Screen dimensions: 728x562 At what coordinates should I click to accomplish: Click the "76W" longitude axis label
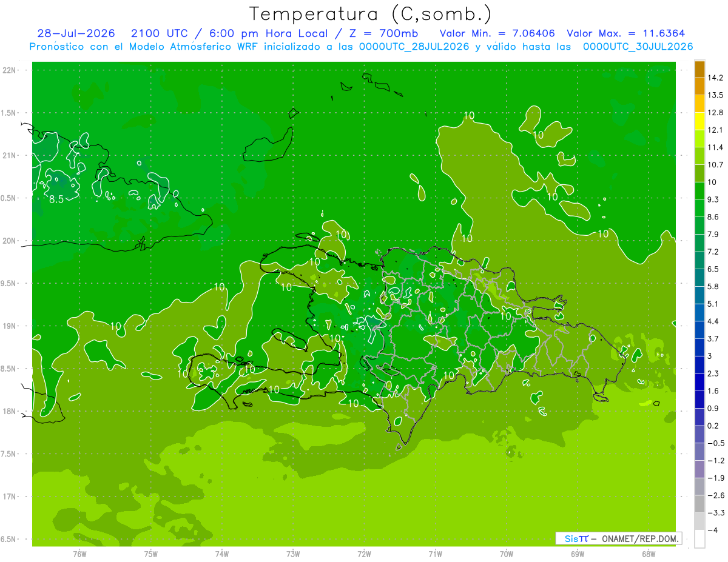[79, 554]
